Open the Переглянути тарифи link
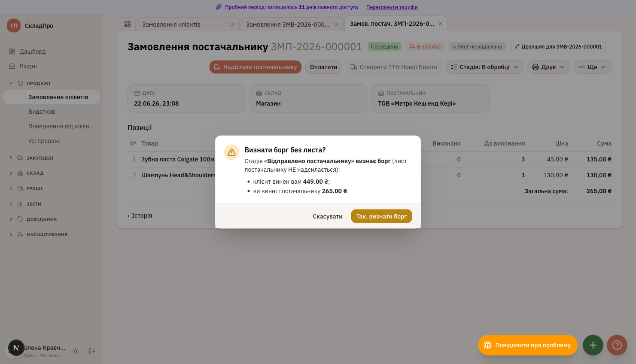 [x=392, y=7]
